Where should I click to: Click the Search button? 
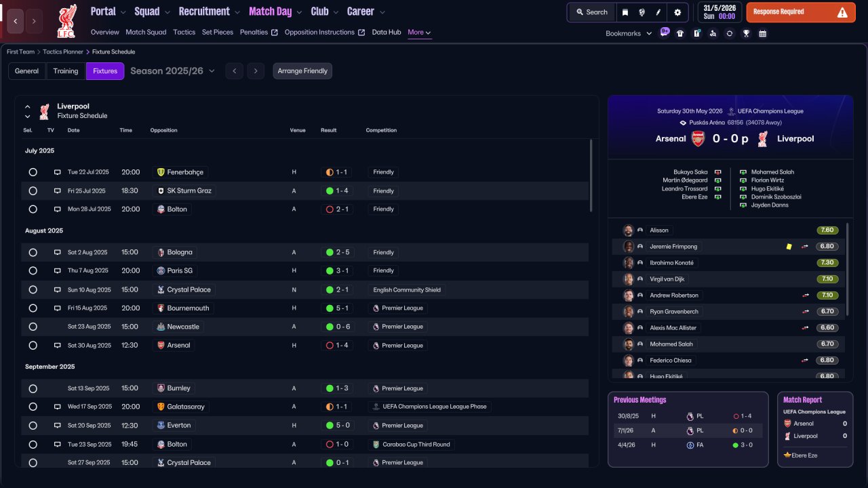pos(592,12)
